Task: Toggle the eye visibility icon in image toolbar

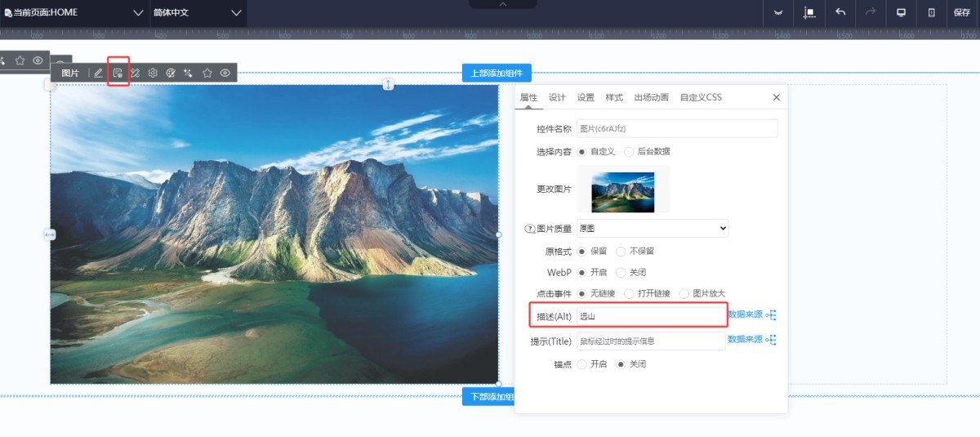Action: [x=225, y=73]
